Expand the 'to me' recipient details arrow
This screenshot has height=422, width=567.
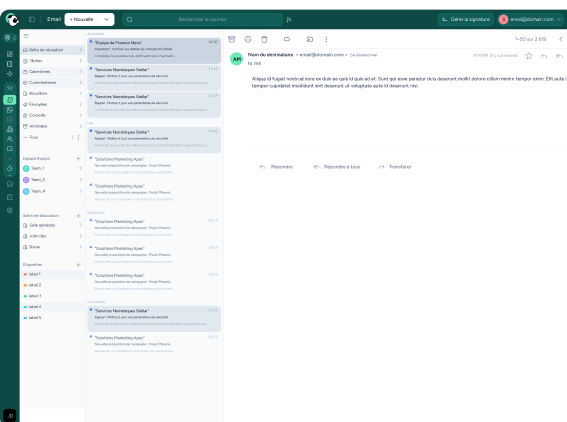coord(264,63)
